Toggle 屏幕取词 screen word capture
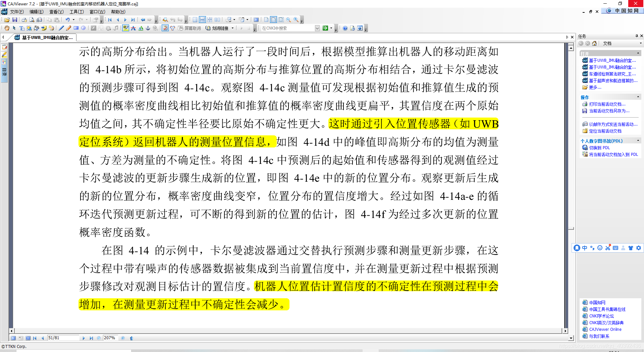 pyautogui.click(x=190, y=28)
